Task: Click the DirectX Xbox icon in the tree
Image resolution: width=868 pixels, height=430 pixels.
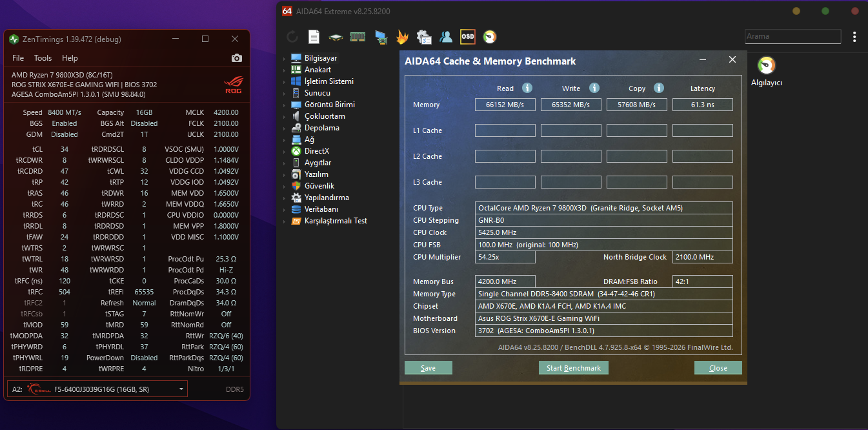Action: tap(296, 151)
